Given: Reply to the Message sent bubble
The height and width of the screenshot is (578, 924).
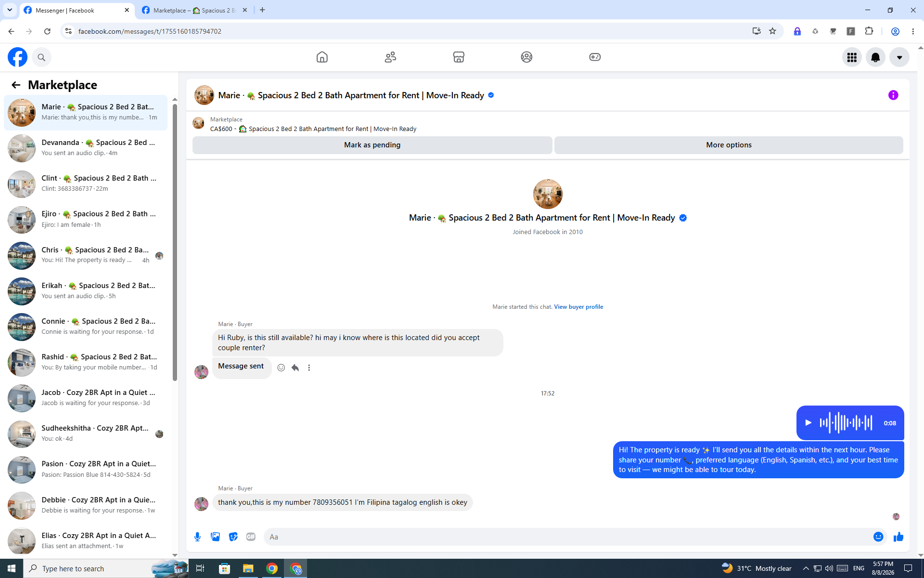Looking at the screenshot, I should tap(295, 368).
